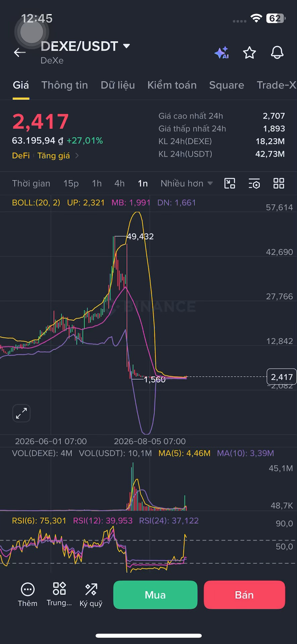This screenshot has width=297, height=644.
Task: Open chart indicator settings icon
Action: [254, 183]
